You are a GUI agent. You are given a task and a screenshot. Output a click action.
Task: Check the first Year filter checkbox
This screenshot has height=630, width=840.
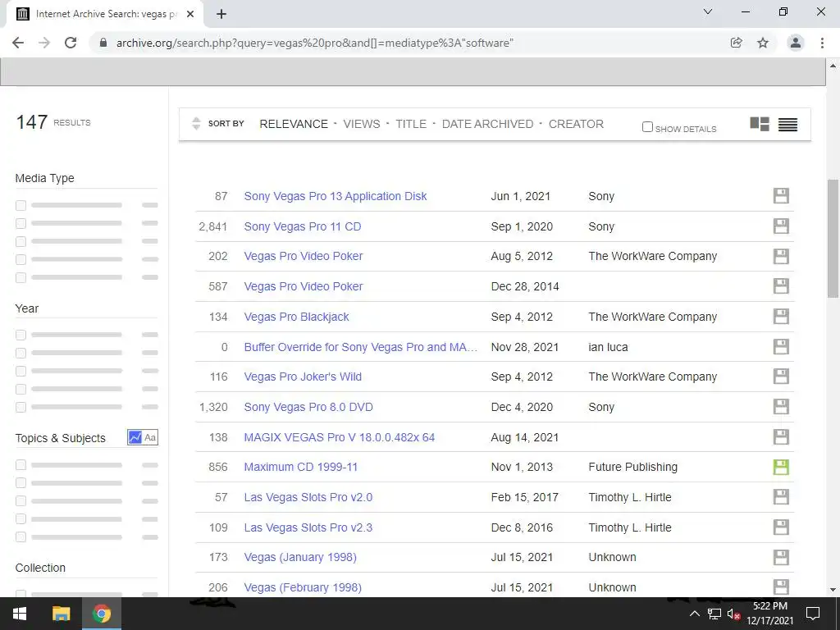coord(21,335)
